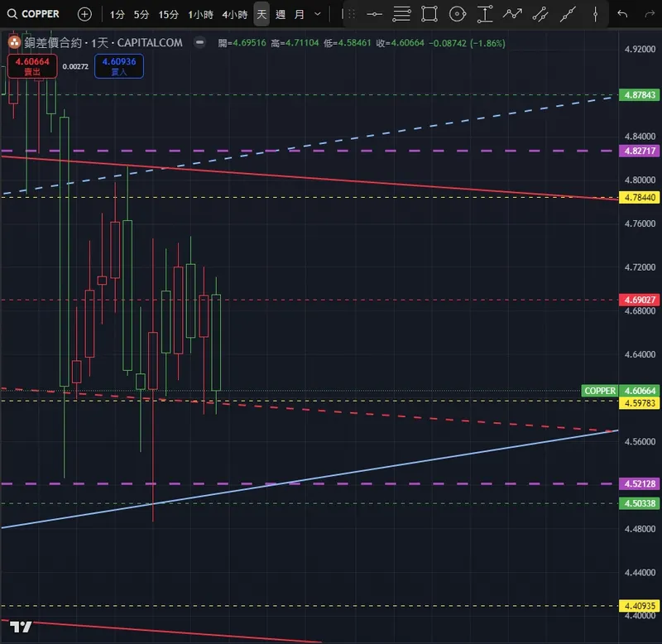Click the sell button at 4.60664

click(x=32, y=66)
